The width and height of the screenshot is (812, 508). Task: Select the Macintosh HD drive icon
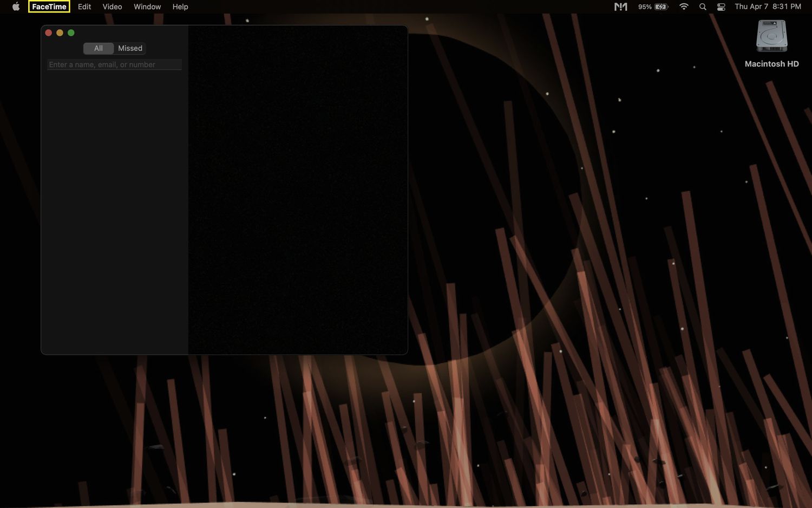771,37
